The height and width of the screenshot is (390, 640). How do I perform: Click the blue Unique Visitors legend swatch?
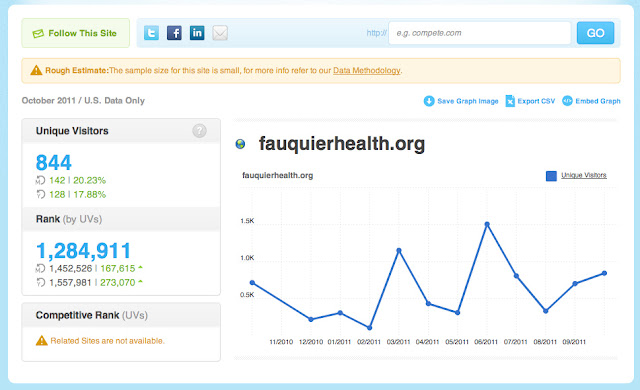pyautogui.click(x=551, y=176)
